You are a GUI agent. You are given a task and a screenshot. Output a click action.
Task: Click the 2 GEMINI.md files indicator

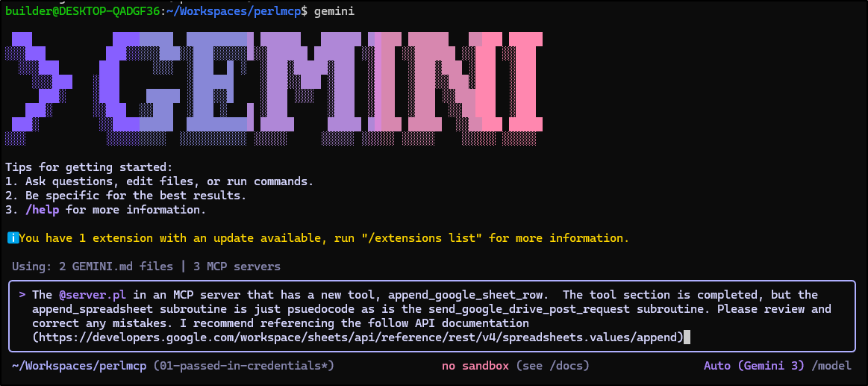pyautogui.click(x=116, y=267)
